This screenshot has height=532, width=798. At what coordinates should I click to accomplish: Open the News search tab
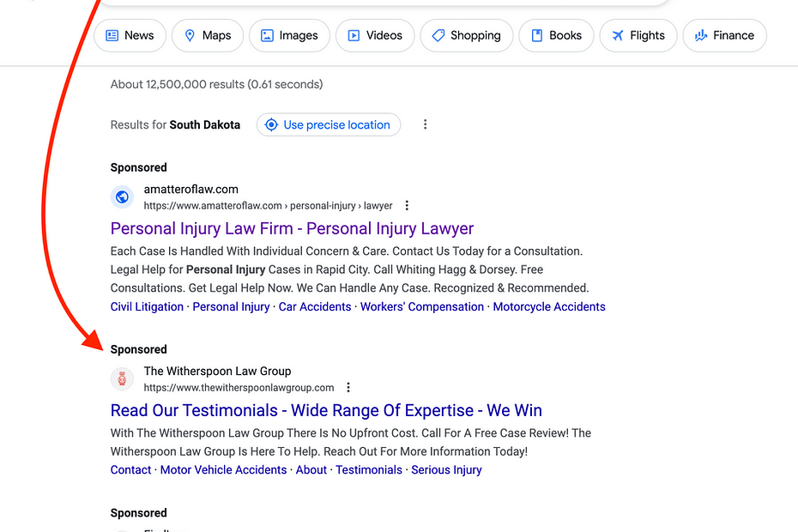click(x=130, y=36)
